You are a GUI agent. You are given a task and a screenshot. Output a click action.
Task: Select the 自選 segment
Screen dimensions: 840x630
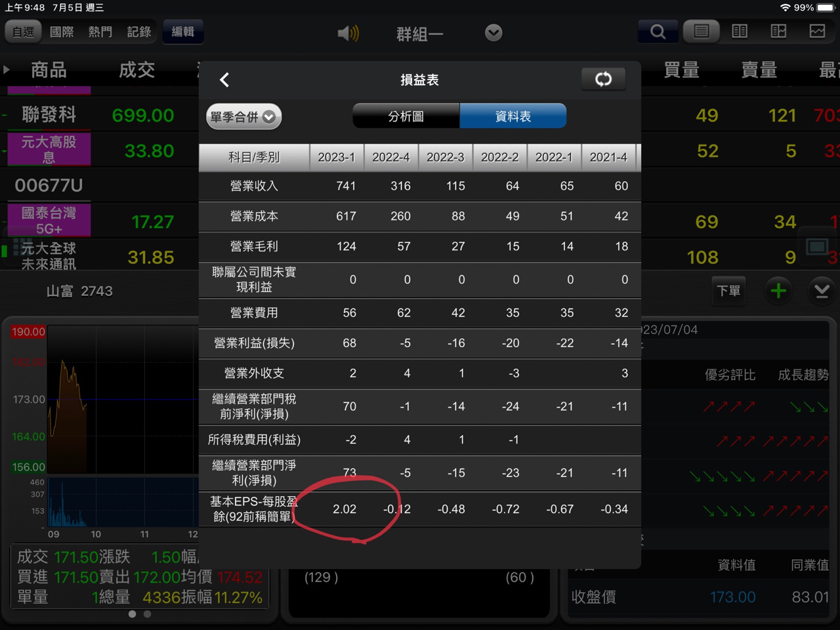click(x=24, y=31)
